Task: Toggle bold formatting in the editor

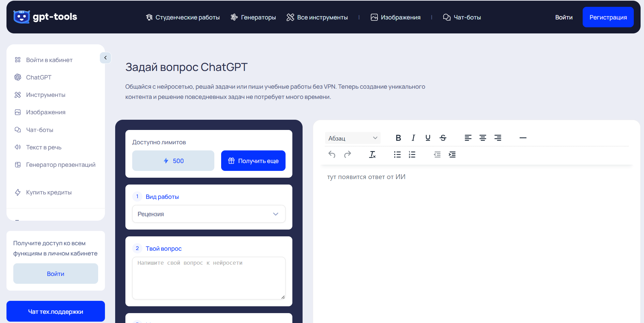Action: pos(398,138)
